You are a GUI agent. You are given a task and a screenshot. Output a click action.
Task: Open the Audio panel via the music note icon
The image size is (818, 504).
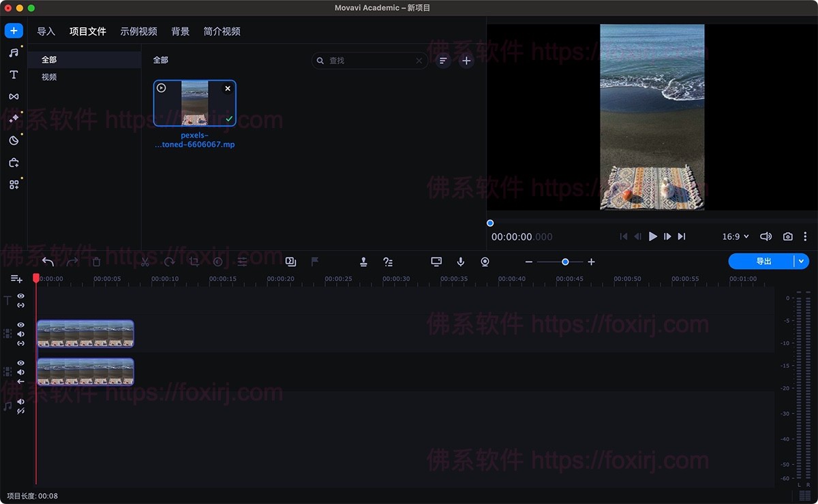click(13, 52)
